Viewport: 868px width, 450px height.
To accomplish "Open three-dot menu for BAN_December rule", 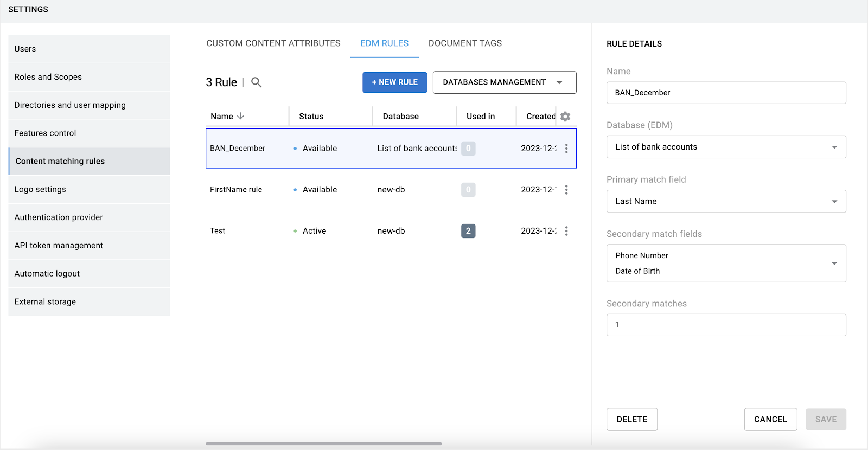I will [x=566, y=149].
